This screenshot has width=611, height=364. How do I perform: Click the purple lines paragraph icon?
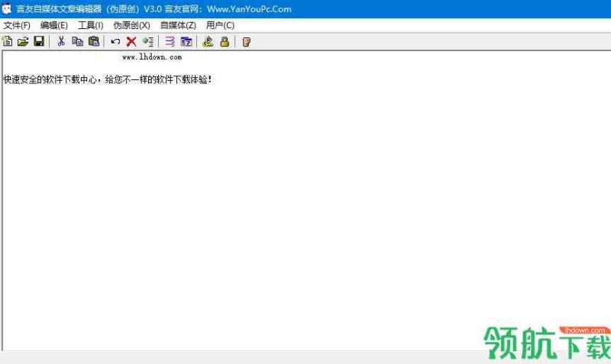coord(170,42)
